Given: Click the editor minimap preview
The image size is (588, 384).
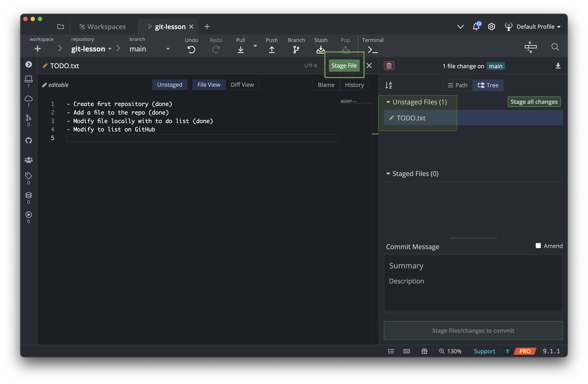Looking at the screenshot, I should pyautogui.click(x=356, y=101).
